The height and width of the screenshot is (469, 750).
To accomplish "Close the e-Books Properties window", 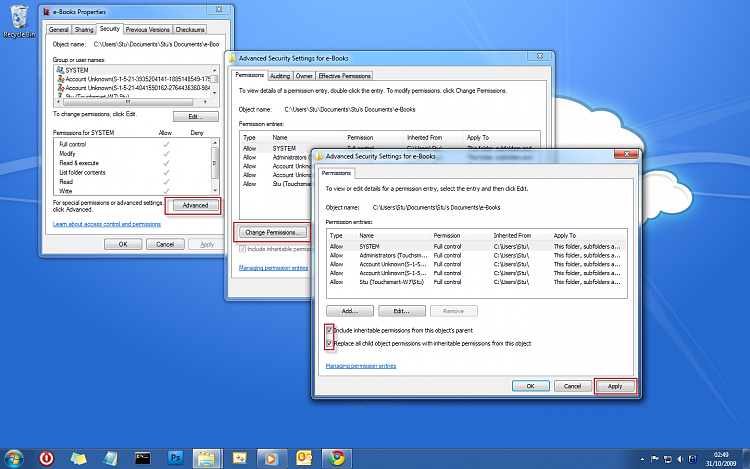I will pos(219,10).
